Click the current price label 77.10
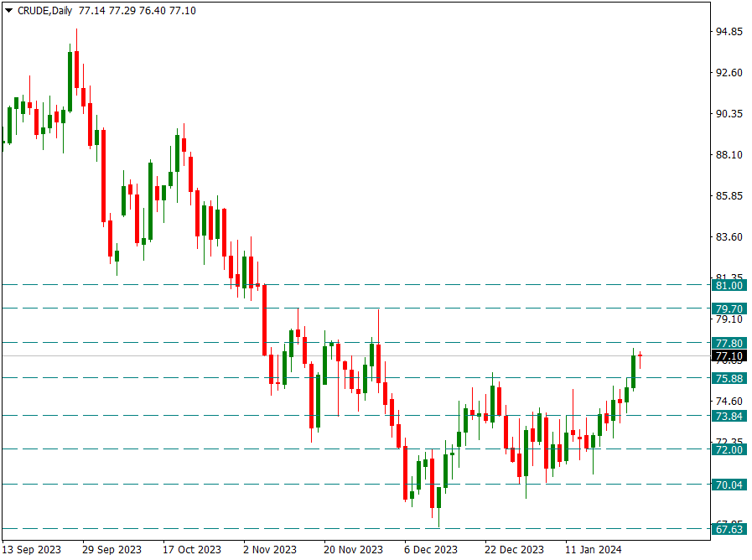The image size is (752, 560). [729, 356]
